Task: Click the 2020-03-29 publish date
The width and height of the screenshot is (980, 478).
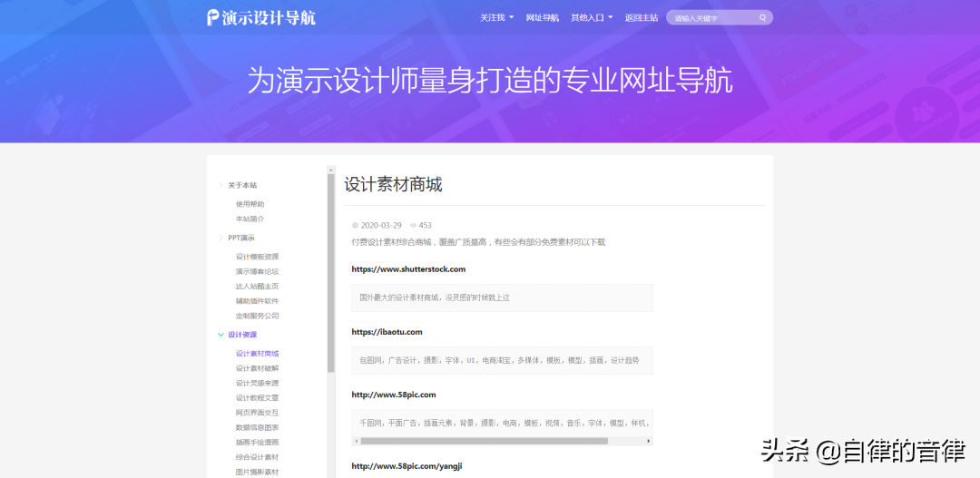Action: click(380, 226)
